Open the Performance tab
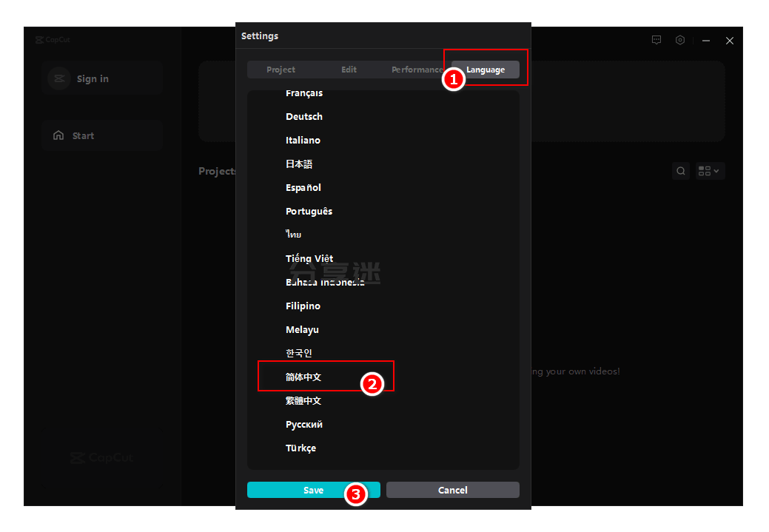769x532 pixels. click(417, 69)
